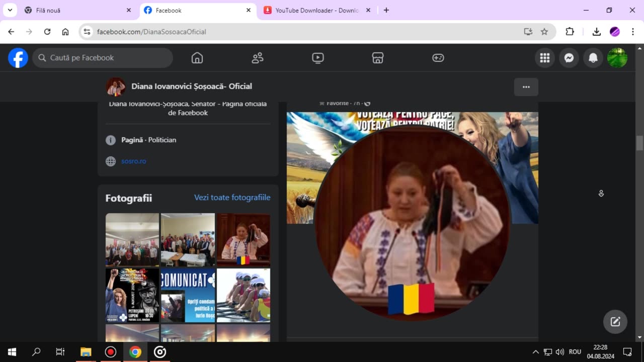644x362 pixels.
Task: Open the rowing team photo thumbnail
Action: (x=244, y=295)
